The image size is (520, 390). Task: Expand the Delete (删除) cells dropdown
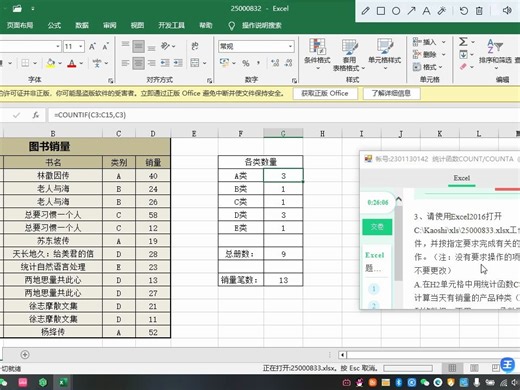pos(444,55)
